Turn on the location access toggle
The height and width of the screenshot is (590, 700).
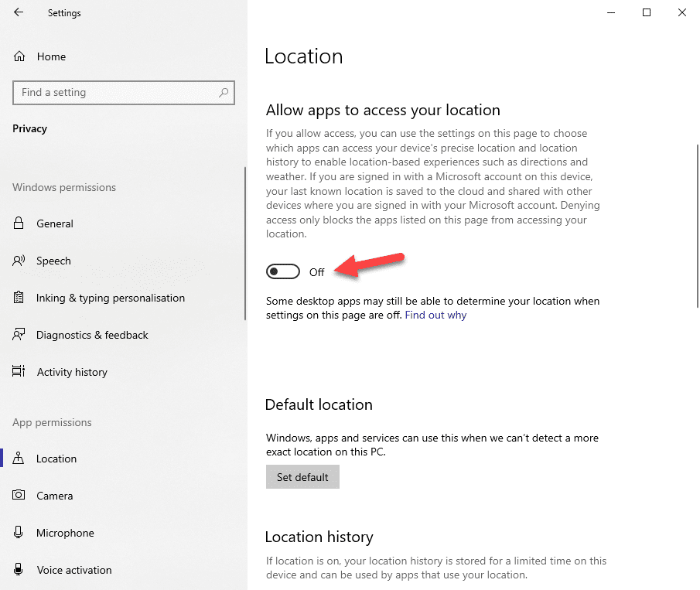[x=282, y=271]
